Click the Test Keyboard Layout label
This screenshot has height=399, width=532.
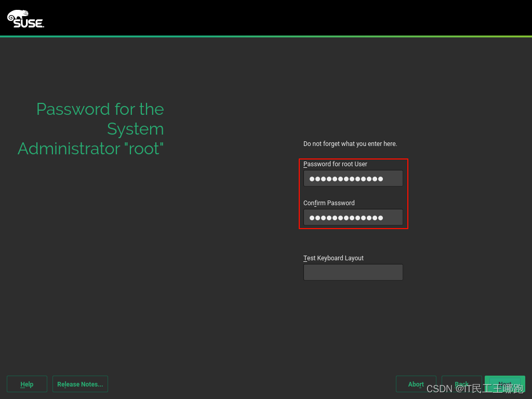pyautogui.click(x=333, y=258)
